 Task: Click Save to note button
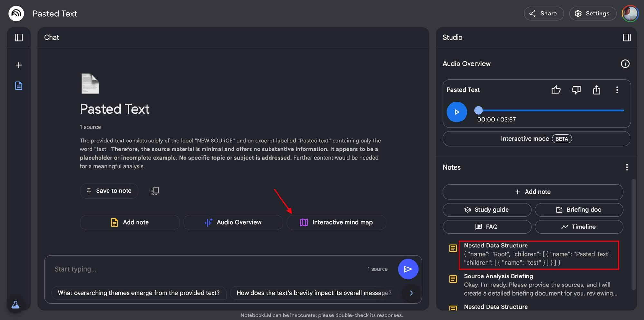pyautogui.click(x=109, y=191)
